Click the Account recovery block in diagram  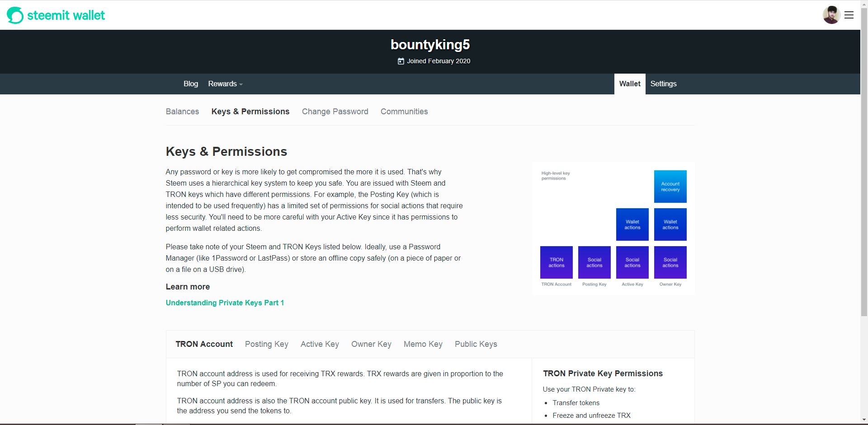click(670, 187)
